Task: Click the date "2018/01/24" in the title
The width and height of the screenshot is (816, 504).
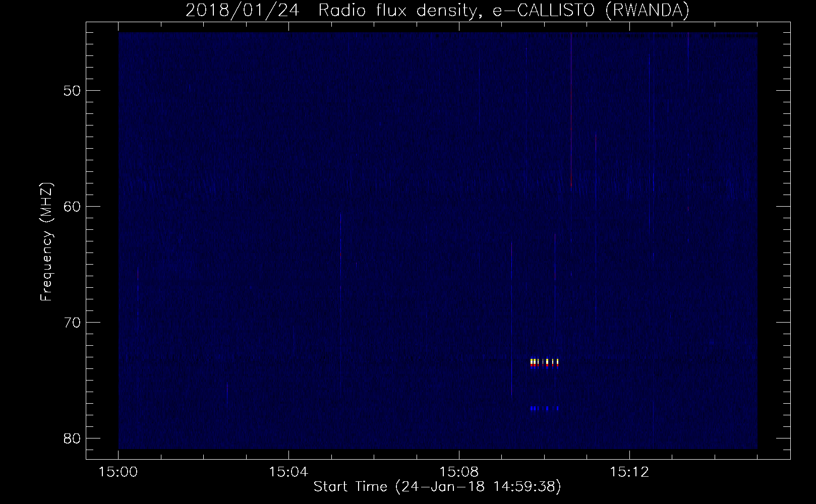Action: click(244, 10)
